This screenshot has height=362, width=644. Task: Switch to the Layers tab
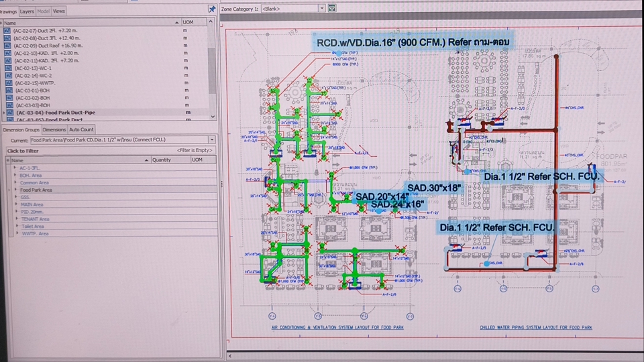pos(27,11)
